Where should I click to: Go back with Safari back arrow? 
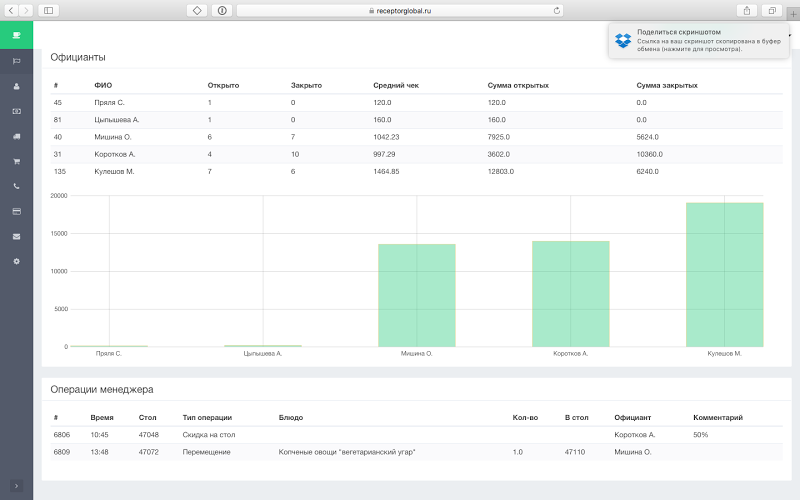click(x=11, y=10)
